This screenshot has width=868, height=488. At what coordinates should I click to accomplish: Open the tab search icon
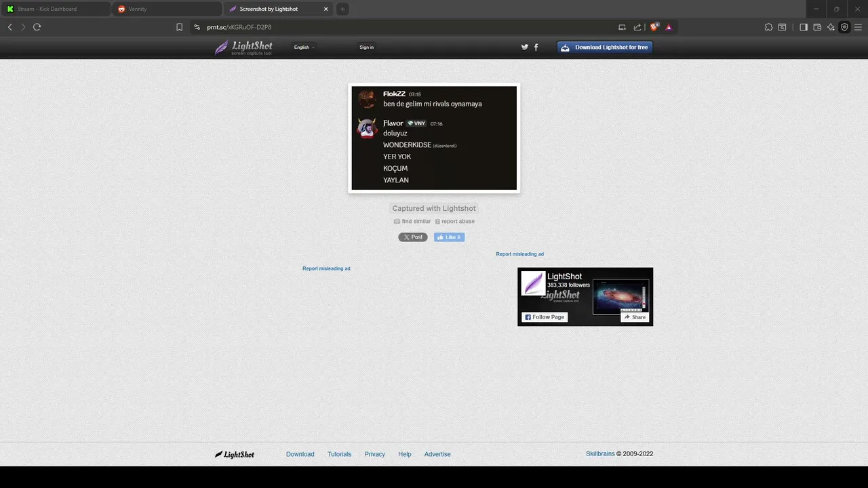[x=782, y=27]
